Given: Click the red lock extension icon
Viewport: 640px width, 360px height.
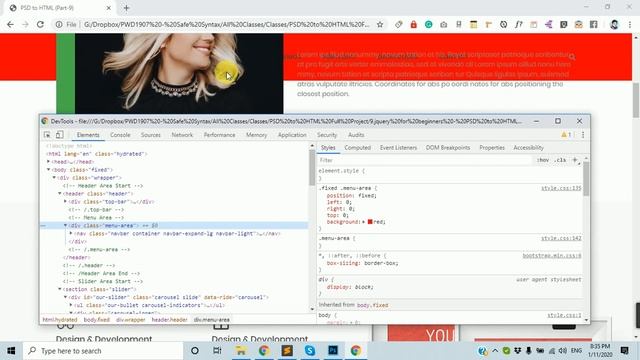Looking at the screenshot, I should (x=413, y=24).
